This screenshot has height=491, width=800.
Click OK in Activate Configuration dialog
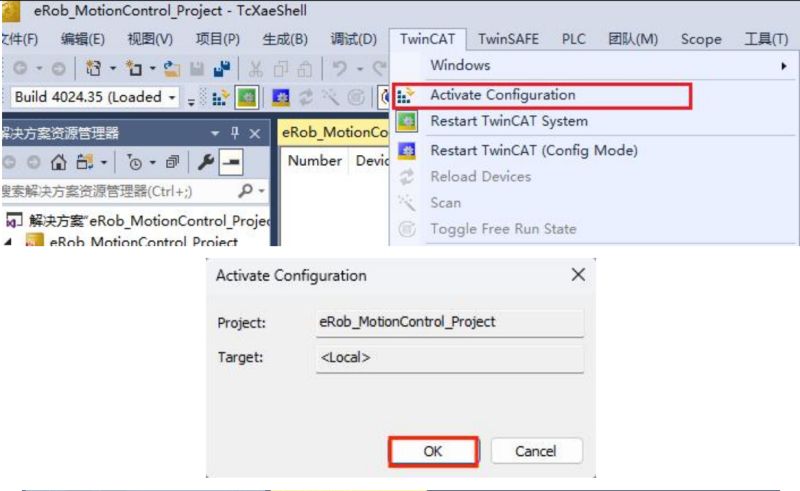[x=433, y=451]
